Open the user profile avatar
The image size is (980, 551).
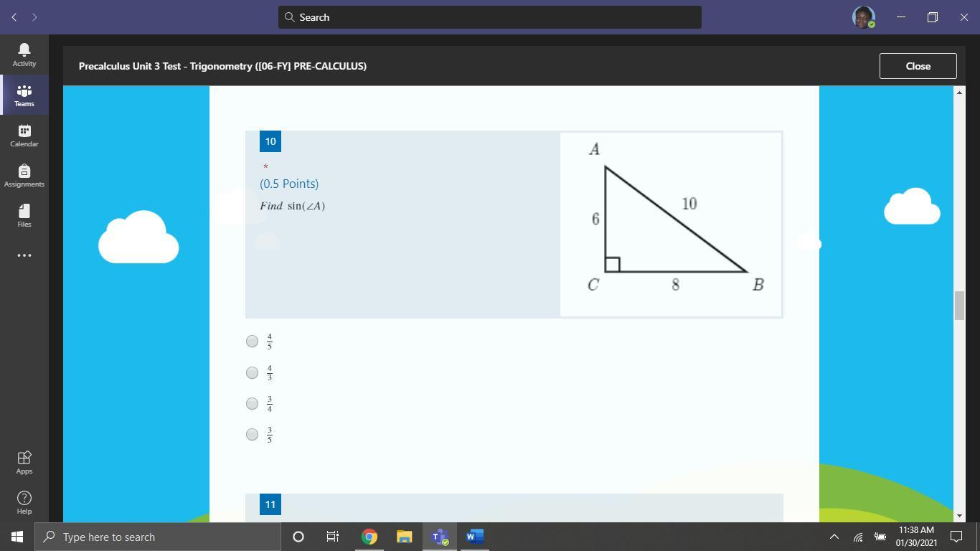[863, 17]
